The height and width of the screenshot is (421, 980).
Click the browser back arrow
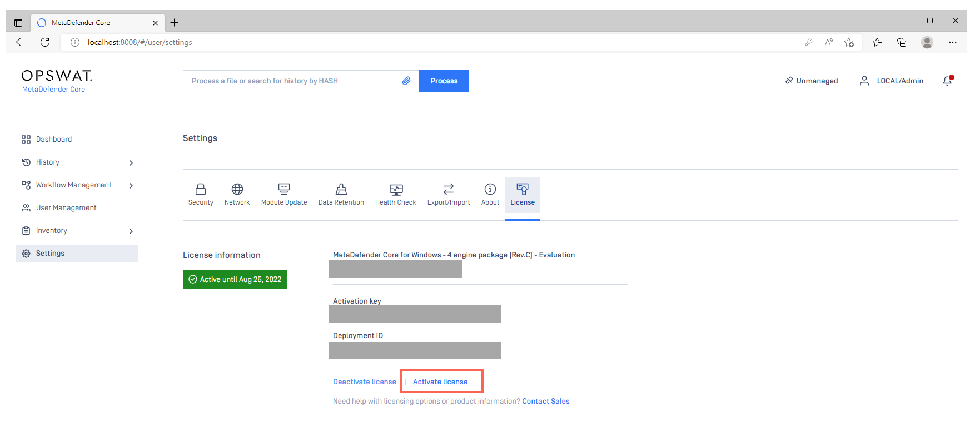tap(21, 42)
